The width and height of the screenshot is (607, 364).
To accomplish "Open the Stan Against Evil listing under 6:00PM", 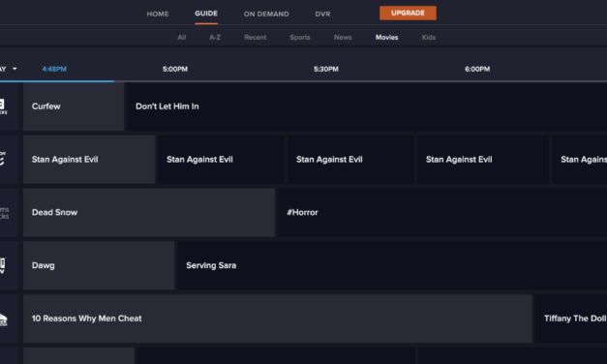I will 483,160.
